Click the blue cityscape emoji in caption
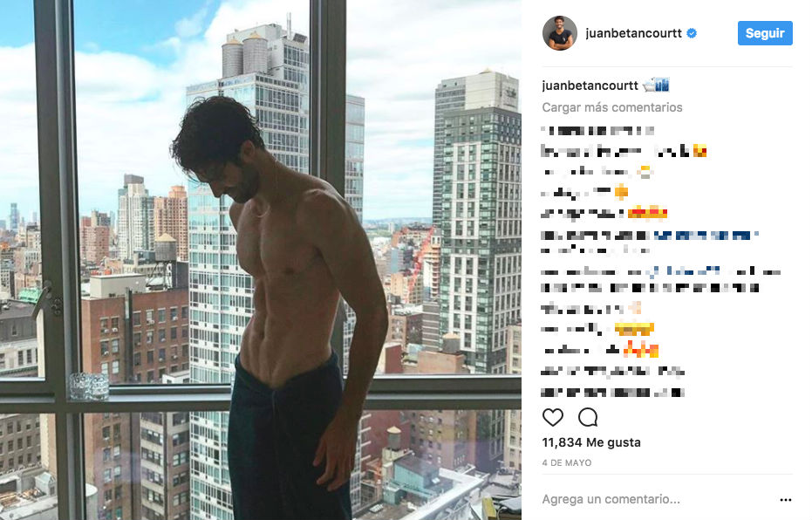 662,85
